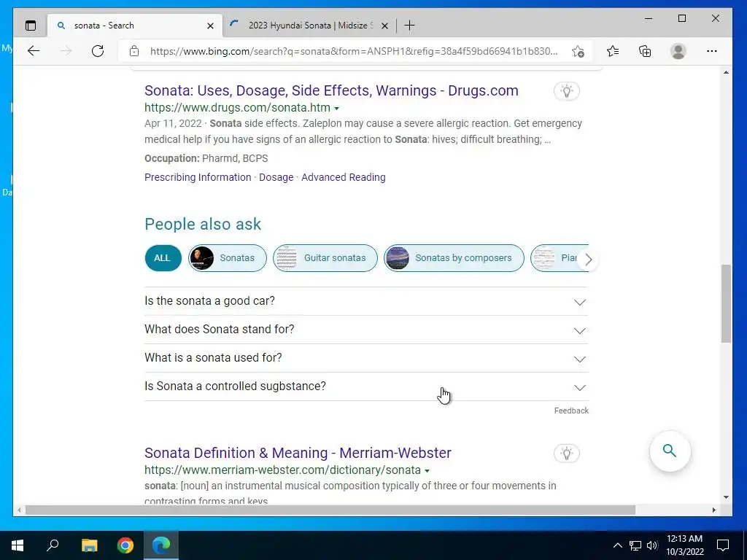This screenshot has width=747, height=560.
Task: Show more People also ask topics arrow
Action: tap(589, 260)
